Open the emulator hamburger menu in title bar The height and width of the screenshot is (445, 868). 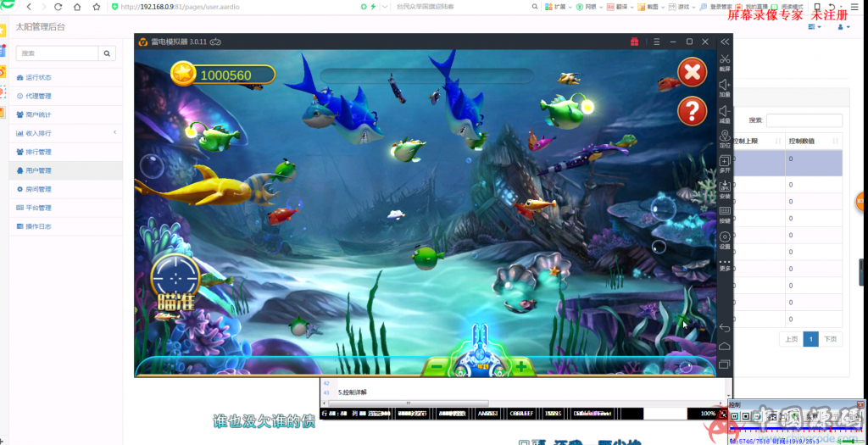coord(657,42)
